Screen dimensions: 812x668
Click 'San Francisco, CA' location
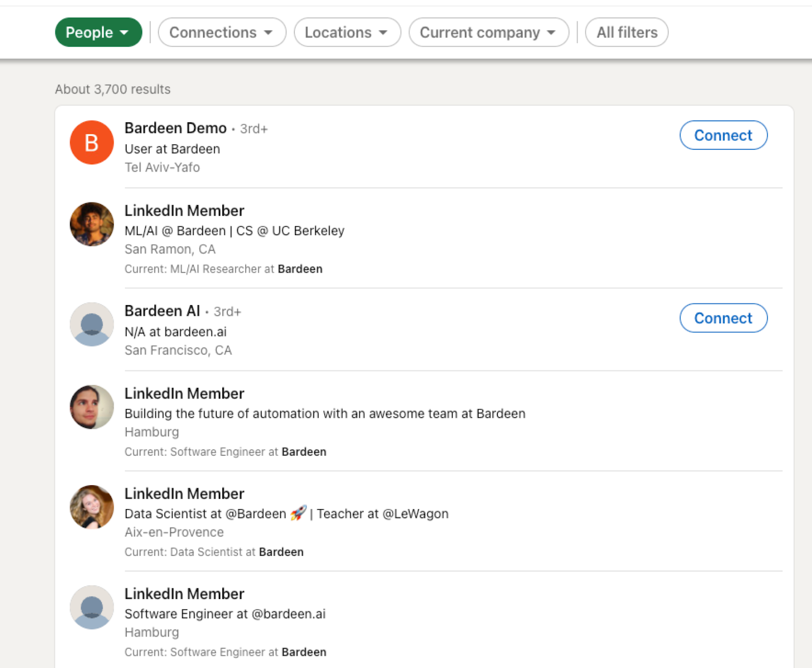(x=178, y=350)
